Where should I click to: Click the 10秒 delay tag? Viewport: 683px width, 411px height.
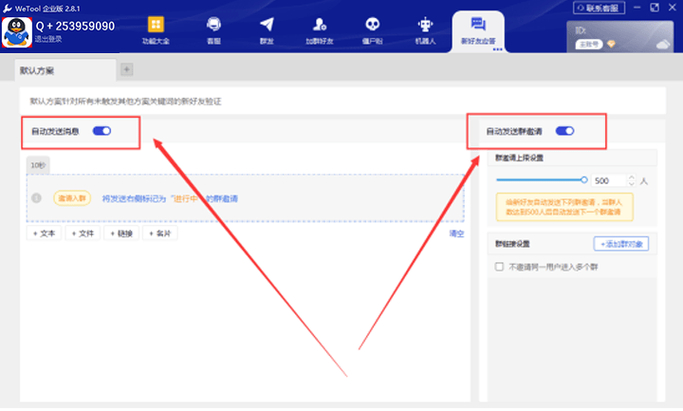tap(38, 165)
